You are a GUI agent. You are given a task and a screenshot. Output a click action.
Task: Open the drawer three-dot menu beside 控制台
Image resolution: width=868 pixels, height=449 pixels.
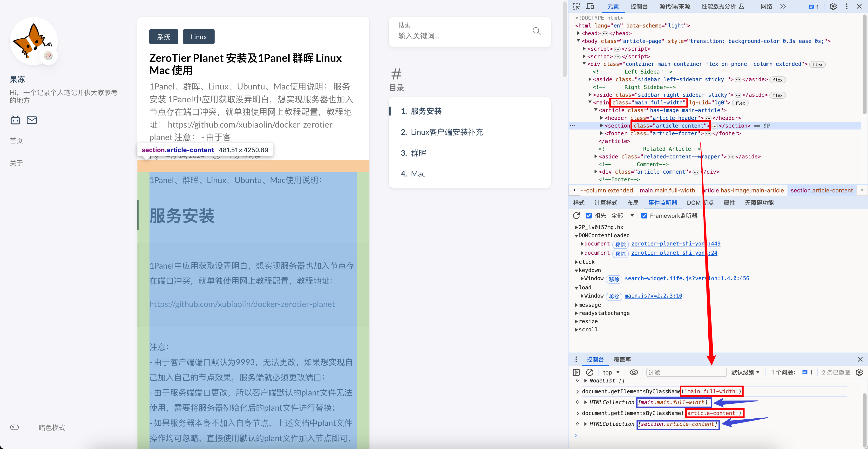click(576, 359)
